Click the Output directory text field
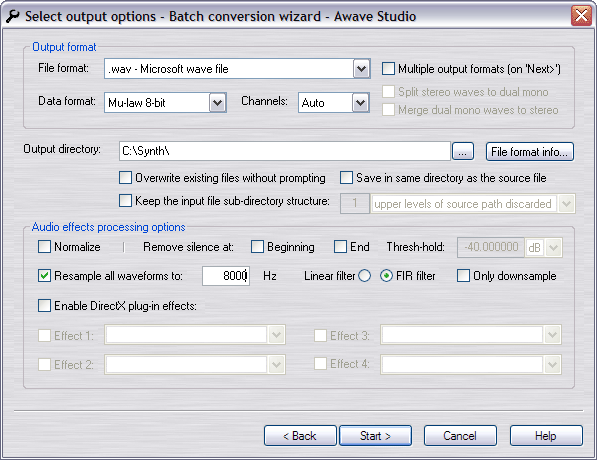Image resolution: width=597 pixels, height=460 pixels. pyautogui.click(x=285, y=151)
